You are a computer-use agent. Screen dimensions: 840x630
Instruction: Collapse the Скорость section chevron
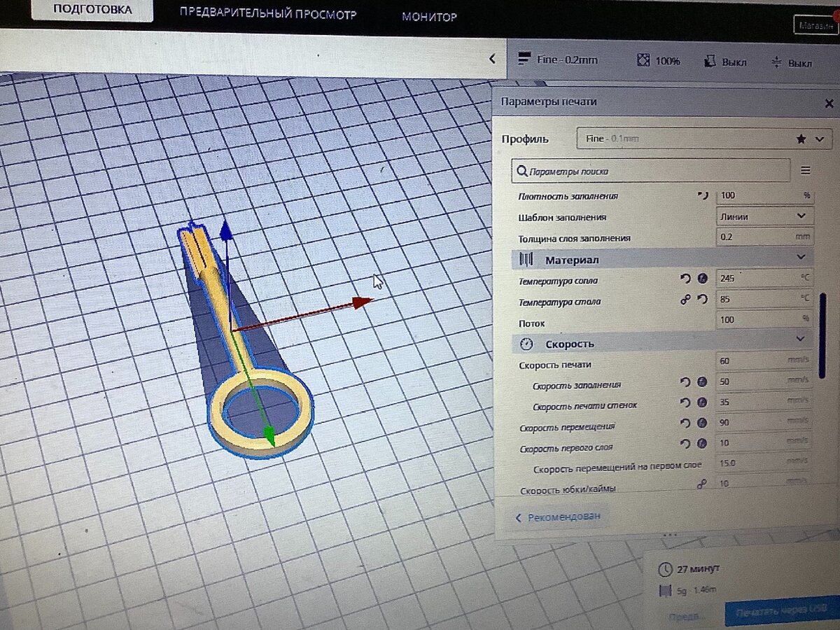tap(801, 339)
